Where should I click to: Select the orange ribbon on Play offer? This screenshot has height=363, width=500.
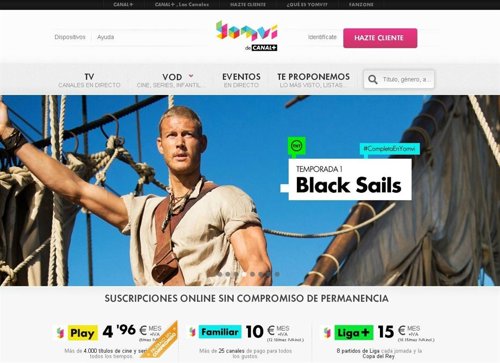pos(161,341)
